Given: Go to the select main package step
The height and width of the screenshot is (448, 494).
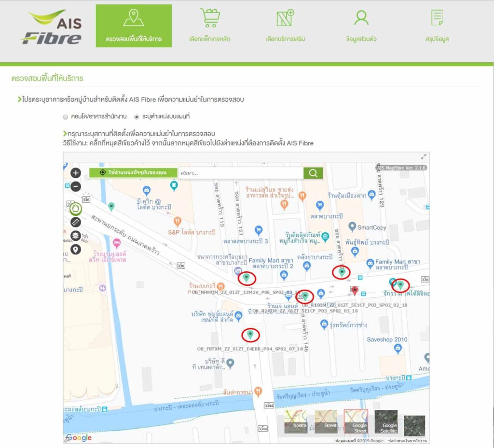Looking at the screenshot, I should 209,26.
